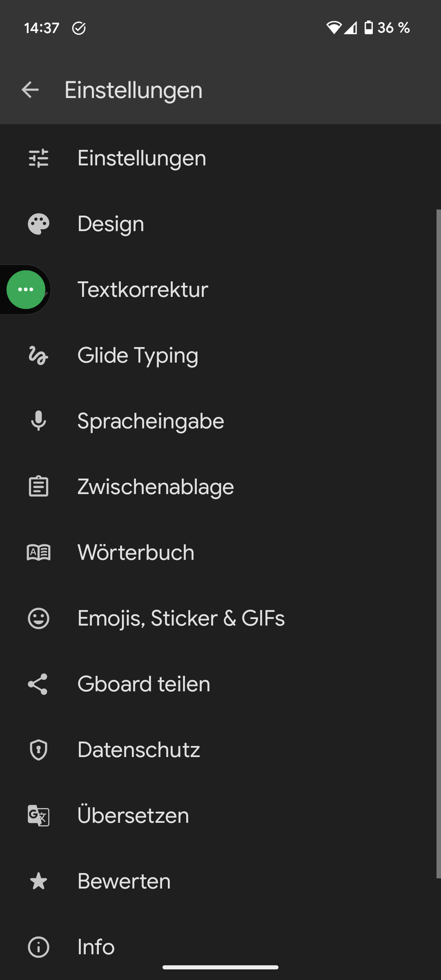This screenshot has width=441, height=980.
Task: Tap the share icon for Gboard teilen
Action: (38, 684)
